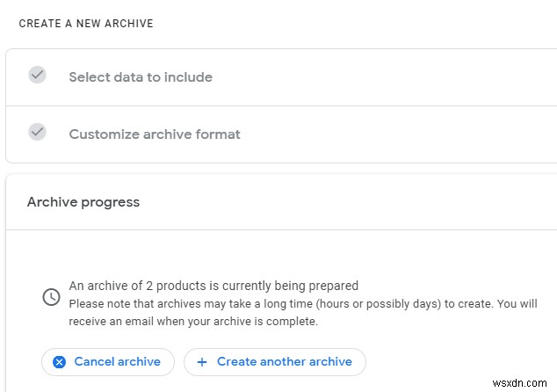Click the X icon inside Cancel archive
Viewport: 557px width, 392px height.
(59, 361)
